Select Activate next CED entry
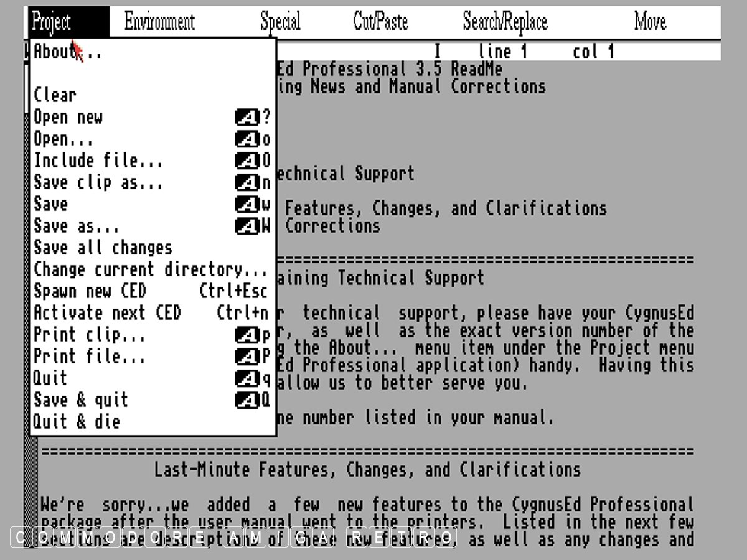Screen dimensions: 747x560 [x=153, y=313]
